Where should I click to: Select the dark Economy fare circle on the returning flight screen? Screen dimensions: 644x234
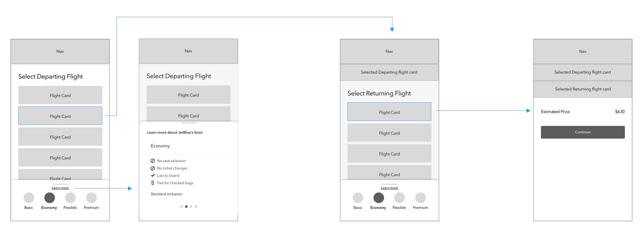pos(378,198)
